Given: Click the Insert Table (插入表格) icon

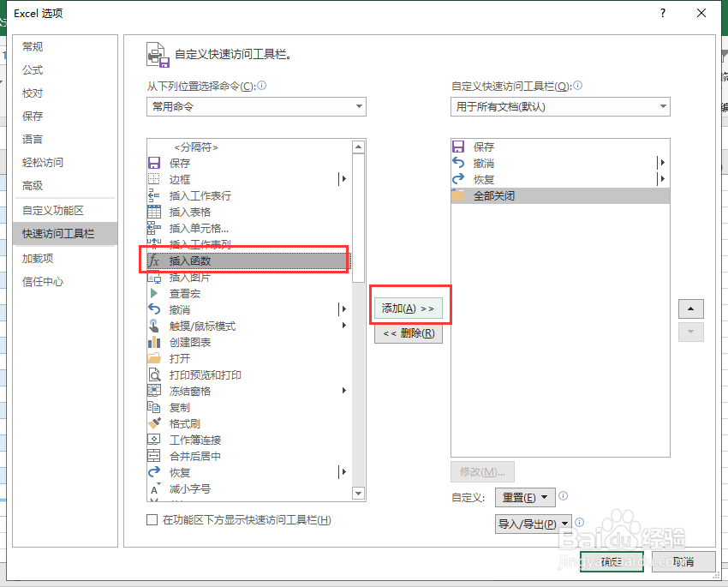Looking at the screenshot, I should pyautogui.click(x=154, y=212).
